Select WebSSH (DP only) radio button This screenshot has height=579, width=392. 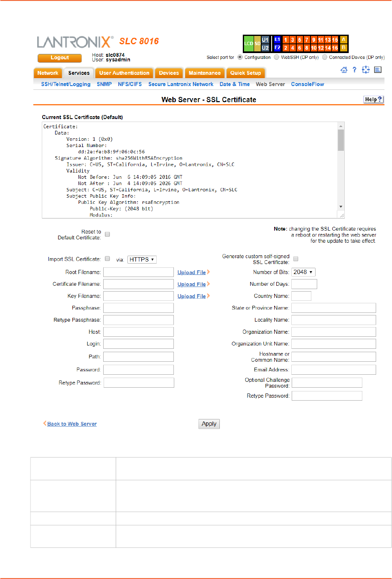point(277,57)
